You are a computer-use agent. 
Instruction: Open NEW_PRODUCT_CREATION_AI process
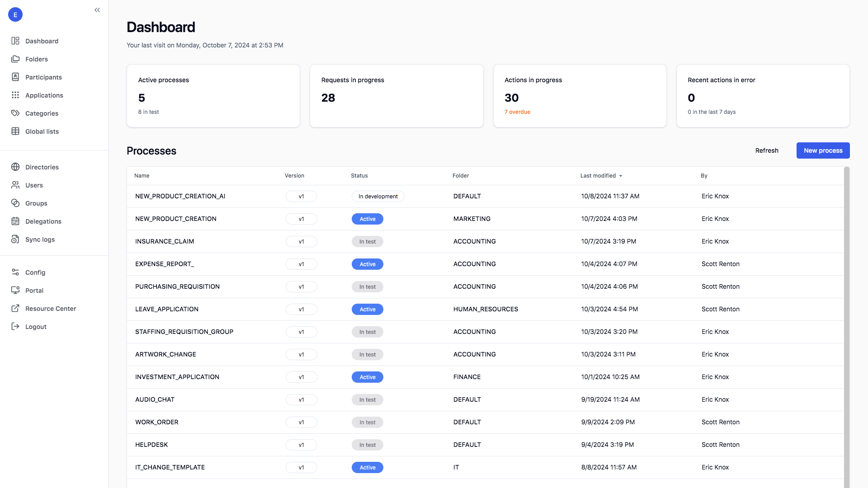click(180, 196)
